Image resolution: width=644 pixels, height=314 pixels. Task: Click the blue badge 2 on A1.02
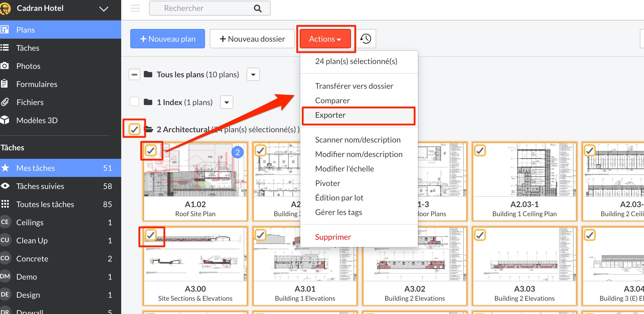click(x=238, y=152)
